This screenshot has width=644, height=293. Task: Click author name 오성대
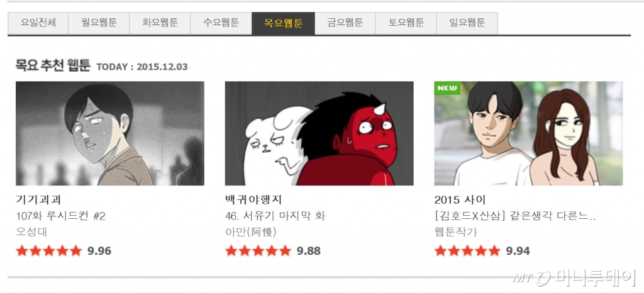coord(31,232)
